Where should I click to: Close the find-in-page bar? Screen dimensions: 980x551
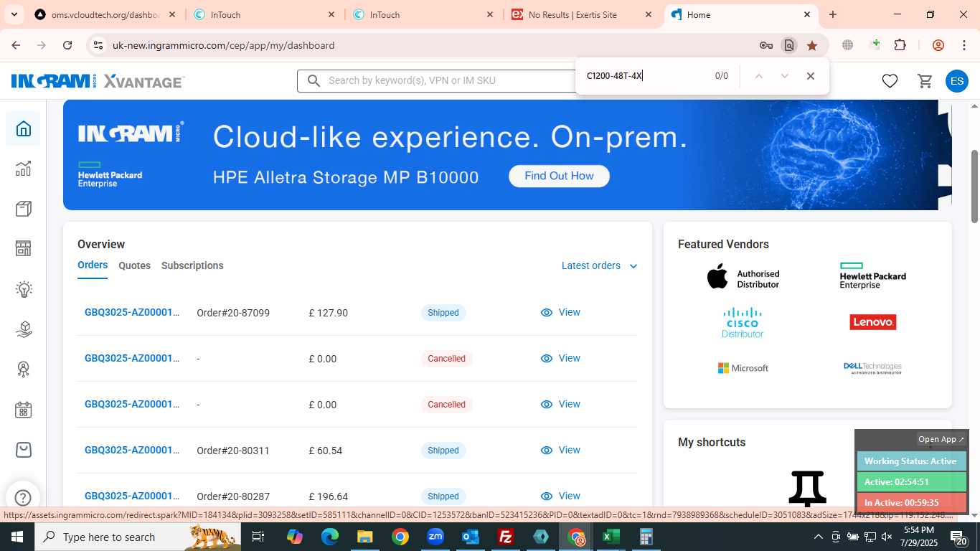point(811,76)
